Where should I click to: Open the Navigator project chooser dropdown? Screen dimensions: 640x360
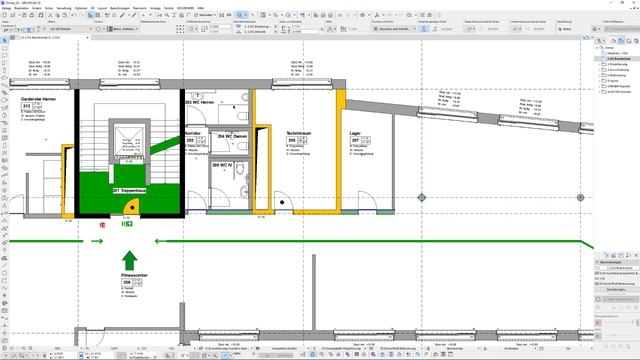(x=600, y=41)
